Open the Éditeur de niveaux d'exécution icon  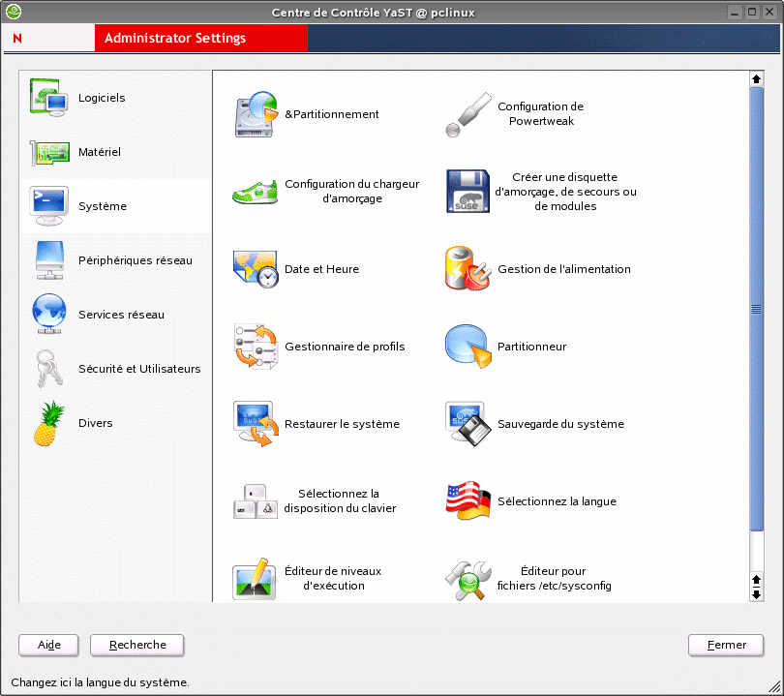255,579
